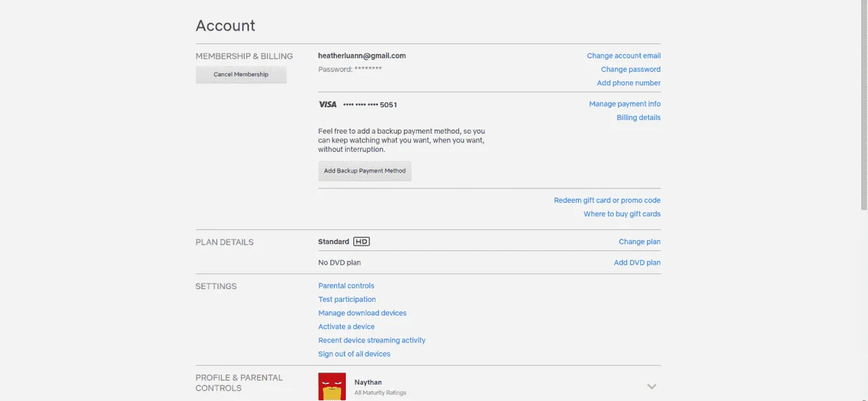868x401 pixels.
Task: Open the Test participation link
Action: tap(347, 299)
